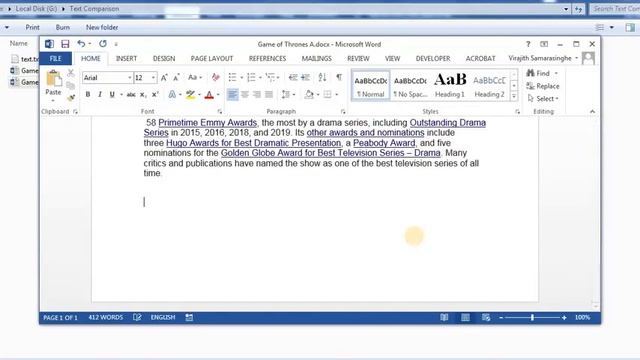Click the proofing errors icon in status bar

[137, 317]
